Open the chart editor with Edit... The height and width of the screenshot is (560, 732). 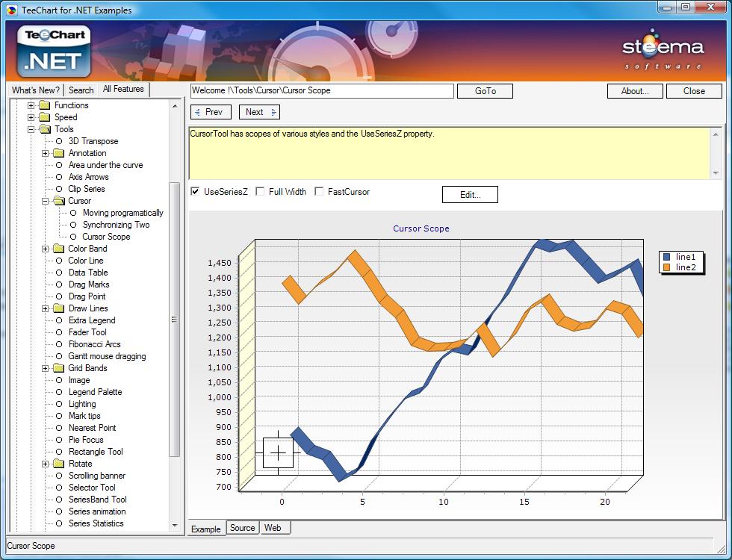coord(470,195)
